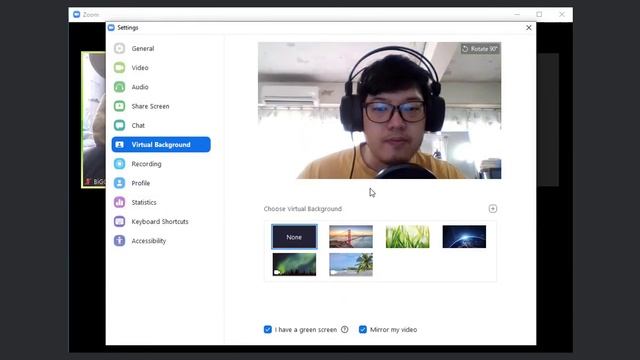Click Rotate 90° button on video preview
The height and width of the screenshot is (360, 640).
[480, 49]
